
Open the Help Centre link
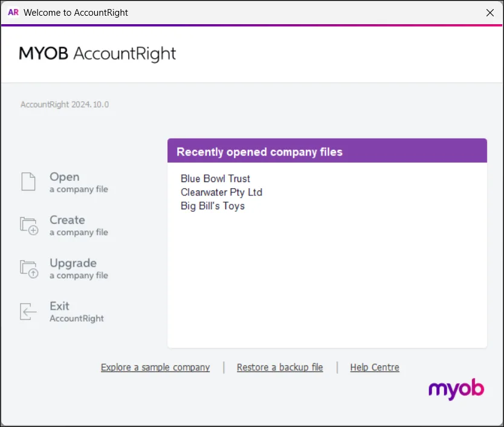pos(375,367)
